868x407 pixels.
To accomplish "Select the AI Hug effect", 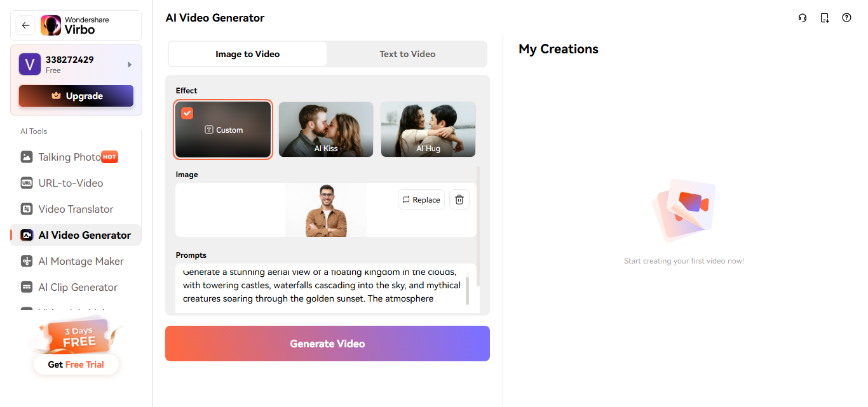I will (428, 130).
